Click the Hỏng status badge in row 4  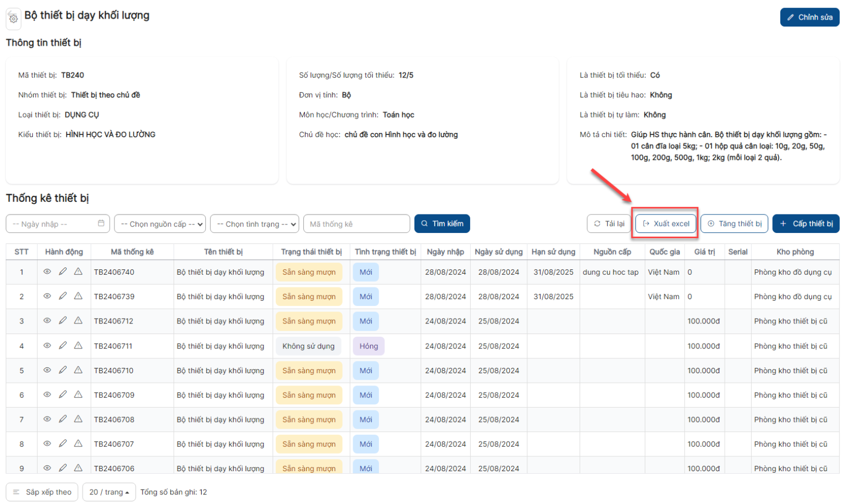369,346
